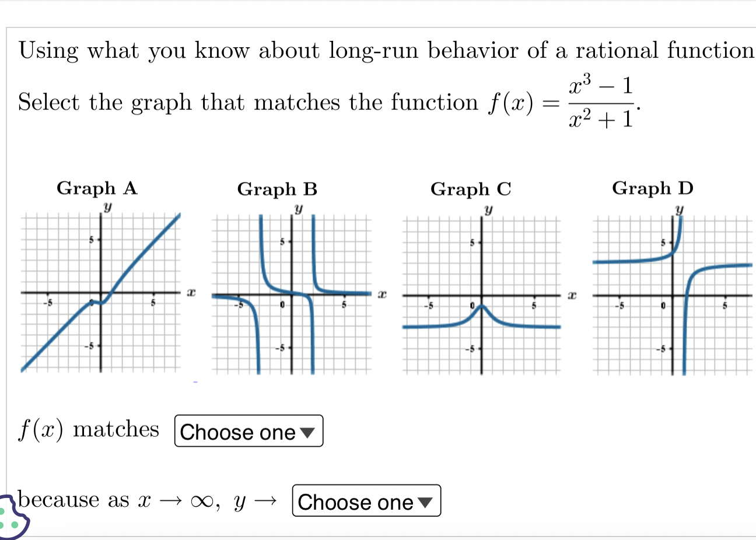756x540 pixels.
Task: Select Graph C thumbnail
Action: pos(481,292)
